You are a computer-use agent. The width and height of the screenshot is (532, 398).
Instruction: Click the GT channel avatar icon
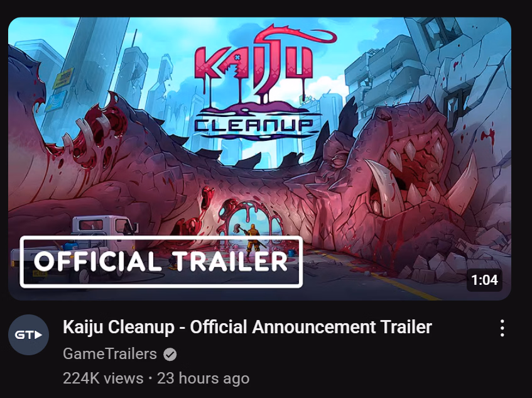[28, 335]
